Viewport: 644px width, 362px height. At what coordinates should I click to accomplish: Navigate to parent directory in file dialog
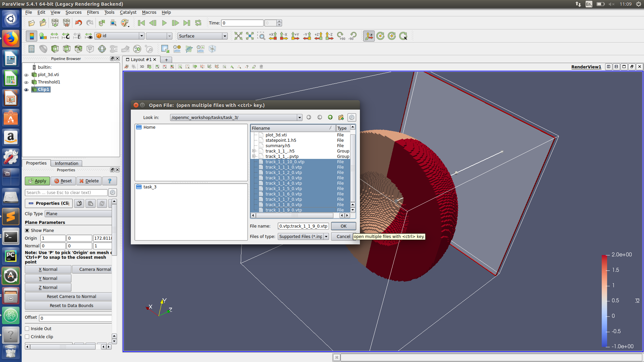[330, 117]
